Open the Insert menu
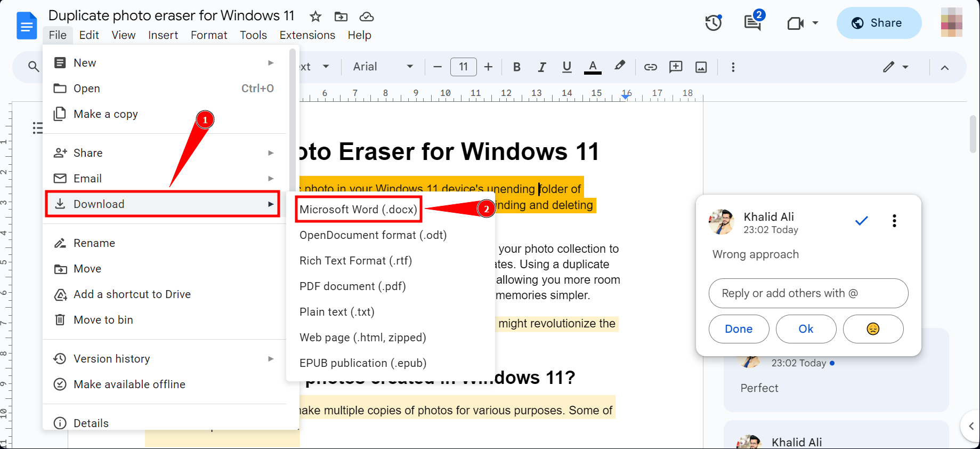The width and height of the screenshot is (980, 449). pos(163,35)
